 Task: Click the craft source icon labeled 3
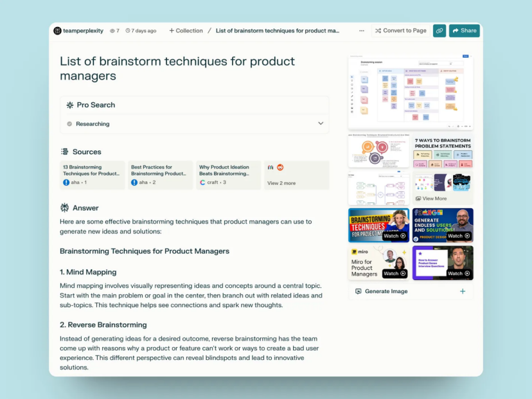(x=202, y=182)
